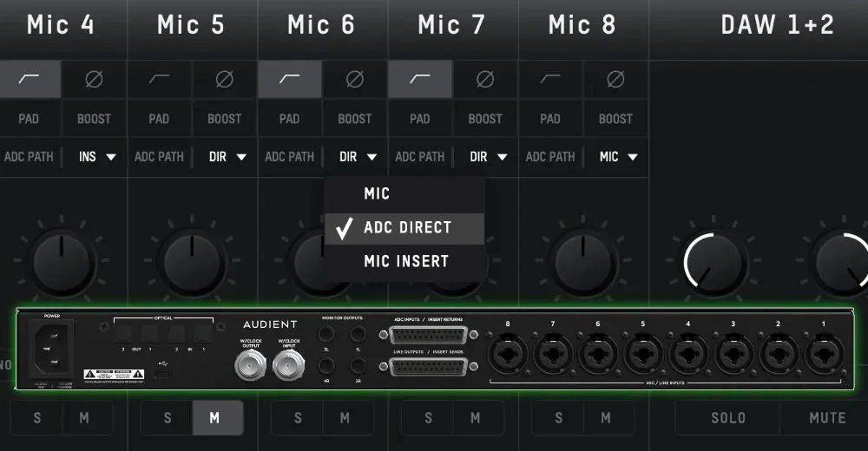The height and width of the screenshot is (451, 868).
Task: Solo the Mic 8 channel
Action: point(558,418)
